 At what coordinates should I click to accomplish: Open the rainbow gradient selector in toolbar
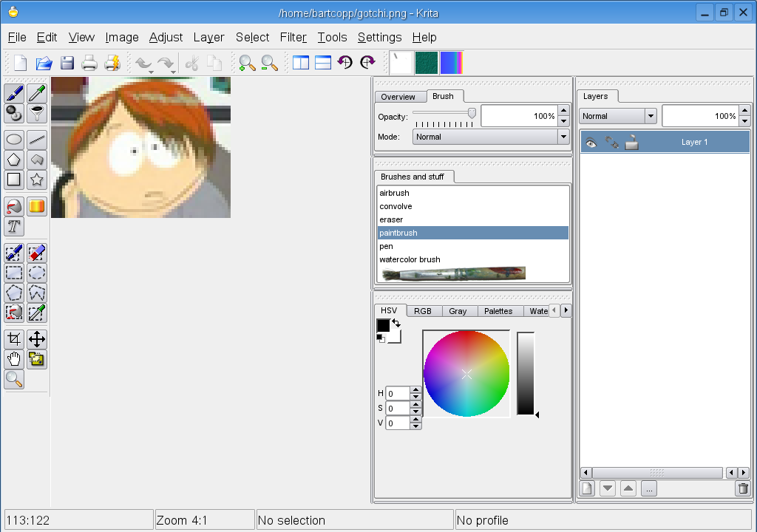(452, 63)
